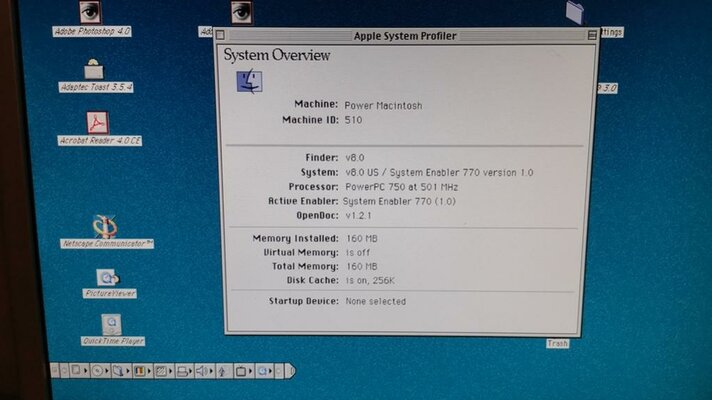Image resolution: width=712 pixels, height=400 pixels.
Task: Open the sound volume module in Control Strip
Action: (x=203, y=371)
